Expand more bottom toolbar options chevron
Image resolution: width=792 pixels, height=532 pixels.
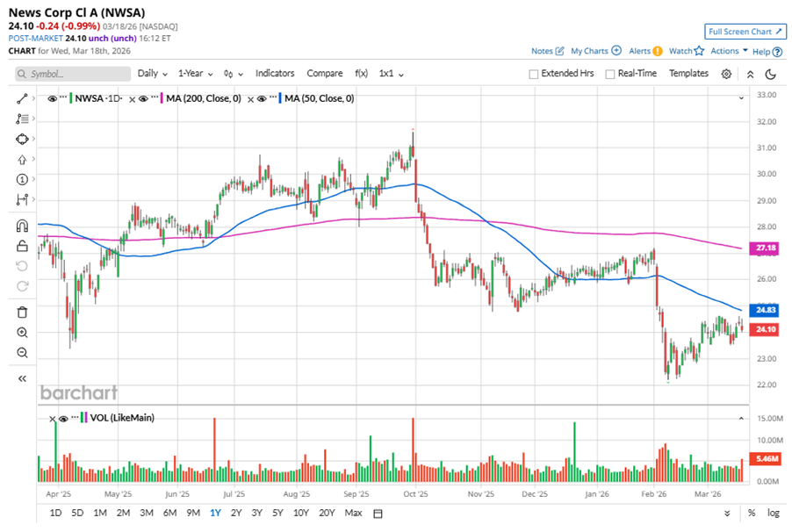coord(727,514)
